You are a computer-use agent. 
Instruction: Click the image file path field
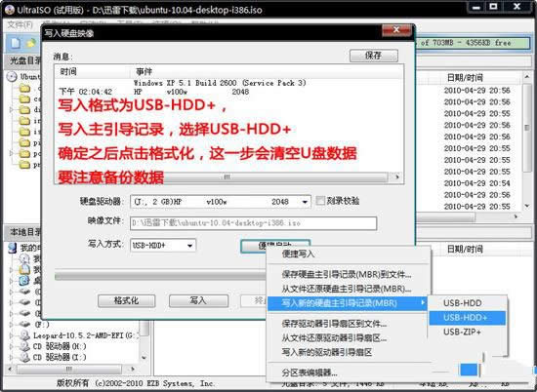pos(254,223)
